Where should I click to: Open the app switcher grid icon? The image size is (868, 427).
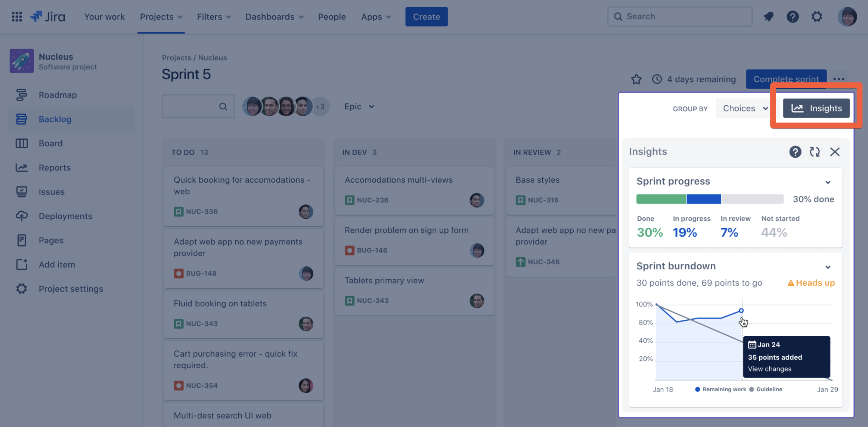click(17, 17)
